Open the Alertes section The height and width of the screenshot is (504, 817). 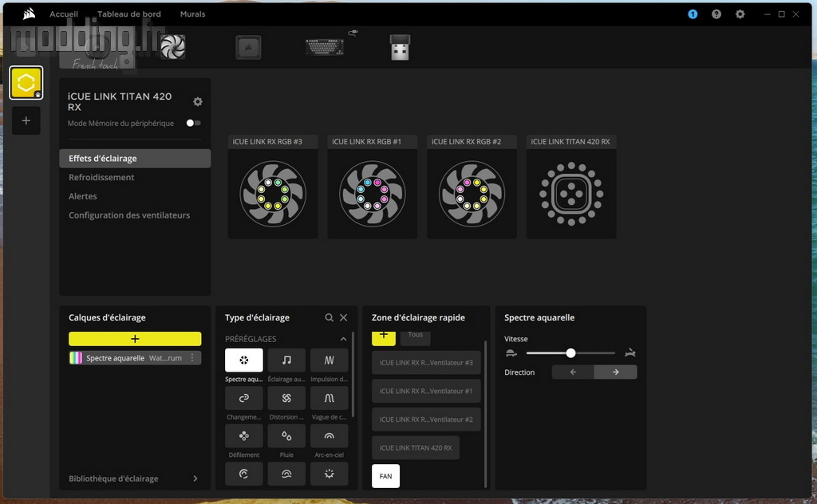(83, 196)
